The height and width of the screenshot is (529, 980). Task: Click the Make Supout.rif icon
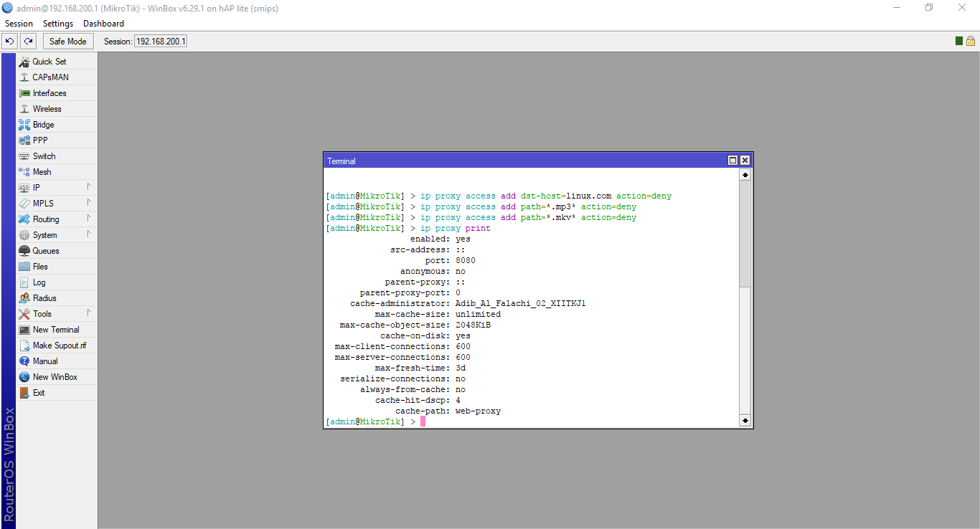pos(24,345)
